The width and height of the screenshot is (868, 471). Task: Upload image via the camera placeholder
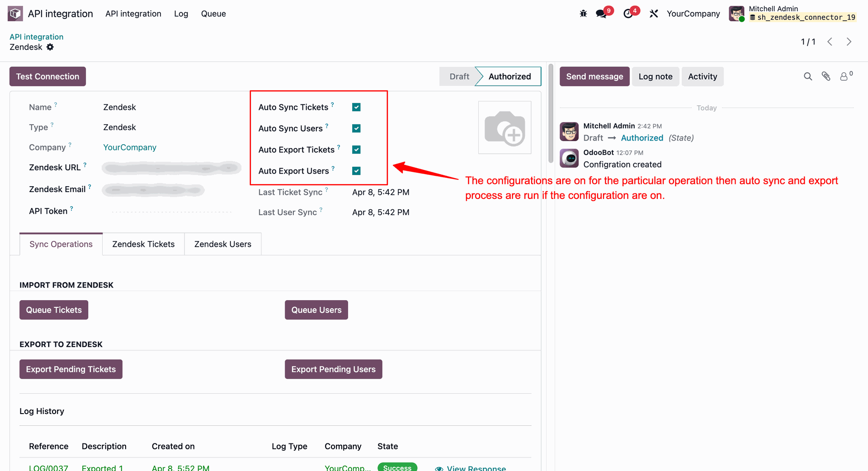tap(505, 127)
